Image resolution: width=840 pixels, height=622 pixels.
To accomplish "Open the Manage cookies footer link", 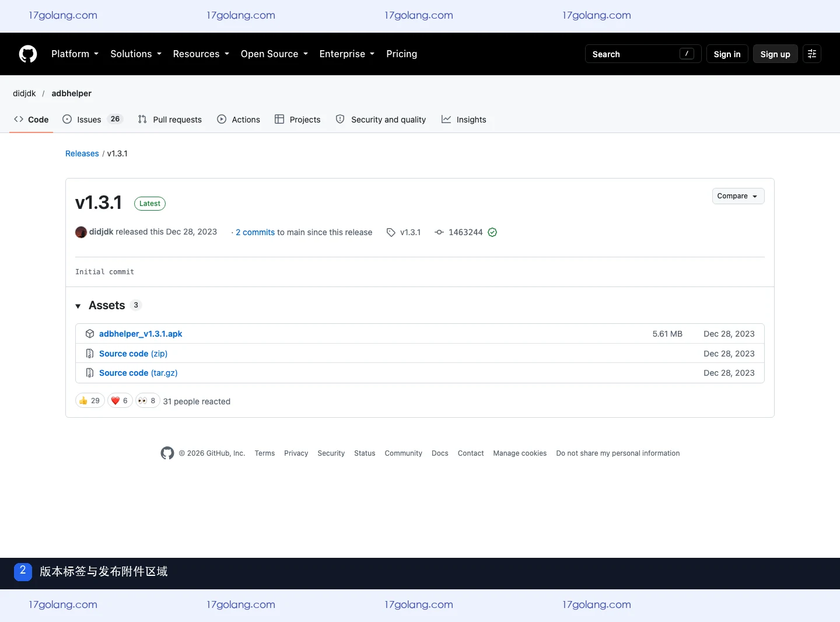I will [x=520, y=453].
